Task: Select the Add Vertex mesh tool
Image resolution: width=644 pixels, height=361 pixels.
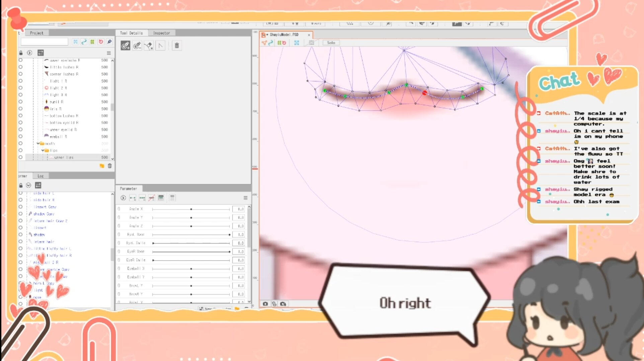Action: pyautogui.click(x=126, y=46)
